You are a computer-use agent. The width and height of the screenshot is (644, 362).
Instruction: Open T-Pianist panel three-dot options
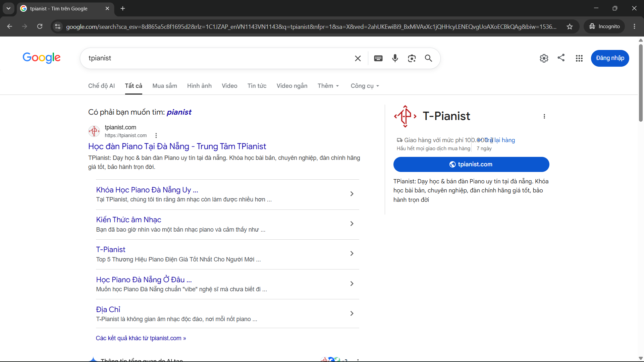tap(544, 116)
